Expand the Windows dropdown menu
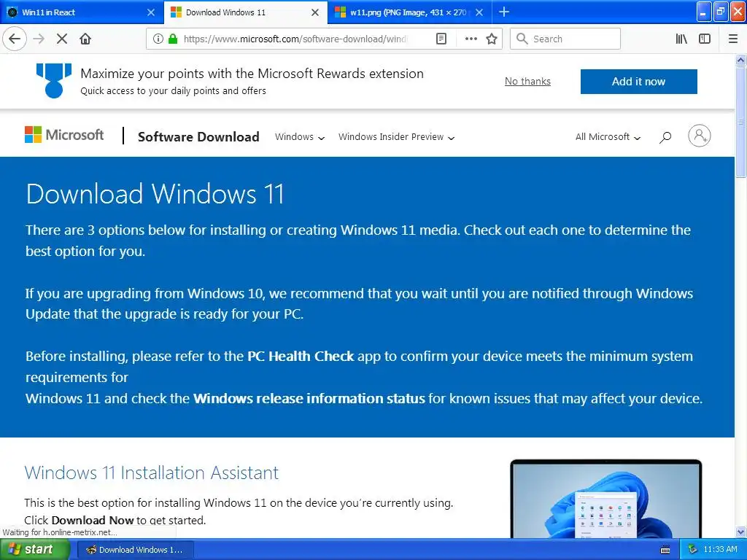The height and width of the screenshot is (560, 747). point(300,137)
